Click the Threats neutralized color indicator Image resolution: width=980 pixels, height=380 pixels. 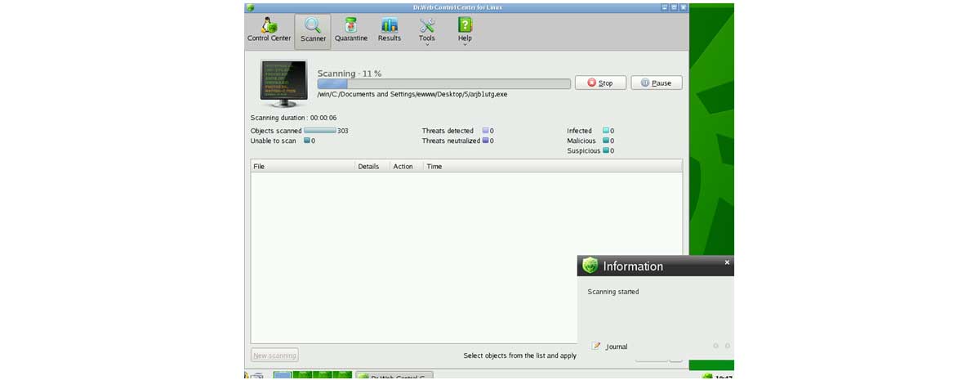point(485,141)
